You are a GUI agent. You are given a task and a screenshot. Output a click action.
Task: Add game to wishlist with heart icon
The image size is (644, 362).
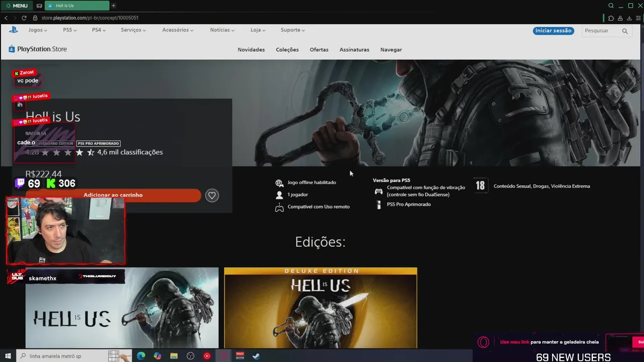click(x=212, y=196)
